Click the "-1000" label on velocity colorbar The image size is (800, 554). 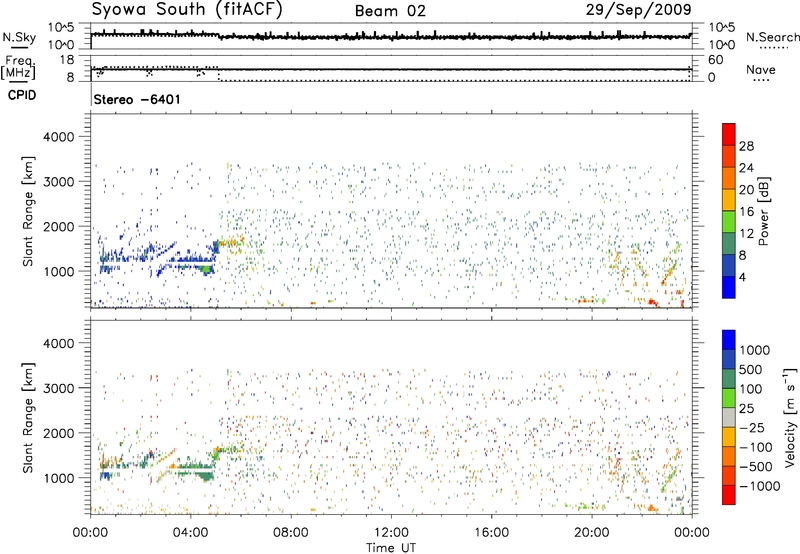click(x=759, y=486)
